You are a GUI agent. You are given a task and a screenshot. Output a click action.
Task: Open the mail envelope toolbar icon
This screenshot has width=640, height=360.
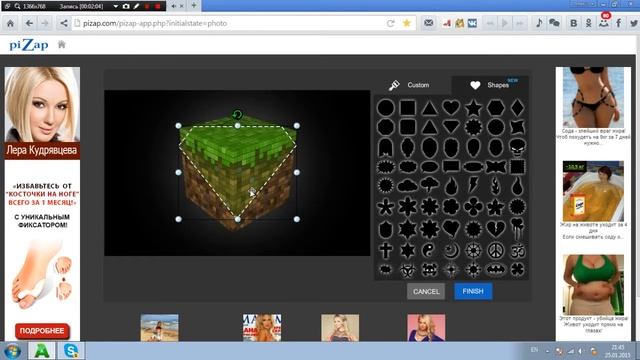tap(429, 23)
